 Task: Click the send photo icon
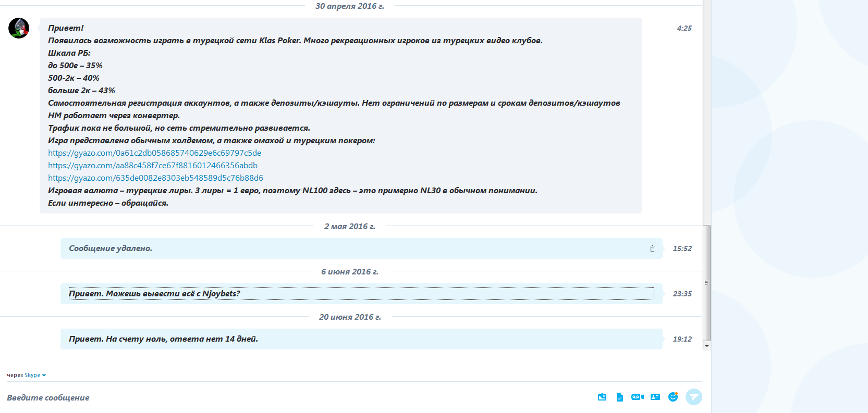pos(602,397)
